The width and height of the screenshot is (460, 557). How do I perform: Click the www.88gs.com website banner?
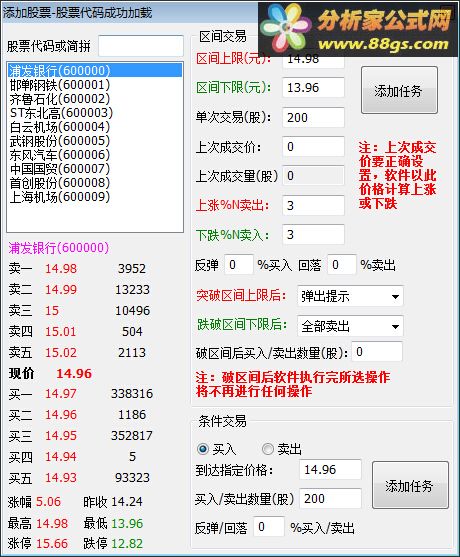383,44
